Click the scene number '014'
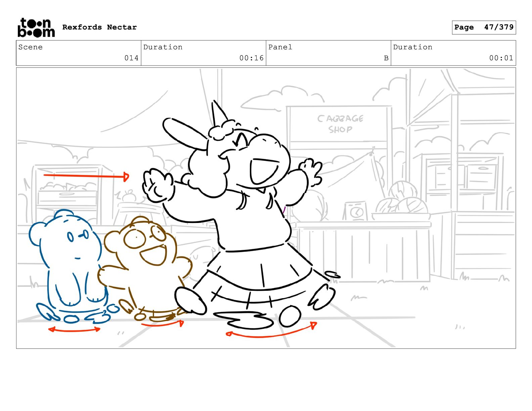532x411 pixels. pyautogui.click(x=131, y=58)
